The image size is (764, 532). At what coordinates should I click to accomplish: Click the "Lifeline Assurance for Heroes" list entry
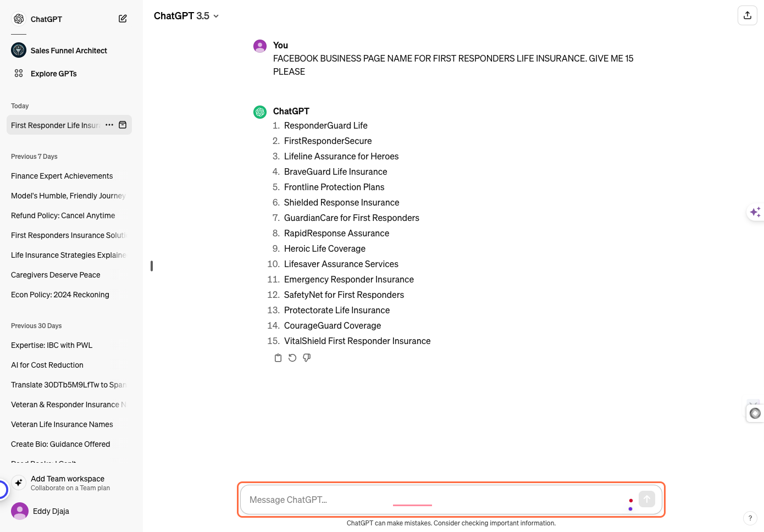pos(341,156)
